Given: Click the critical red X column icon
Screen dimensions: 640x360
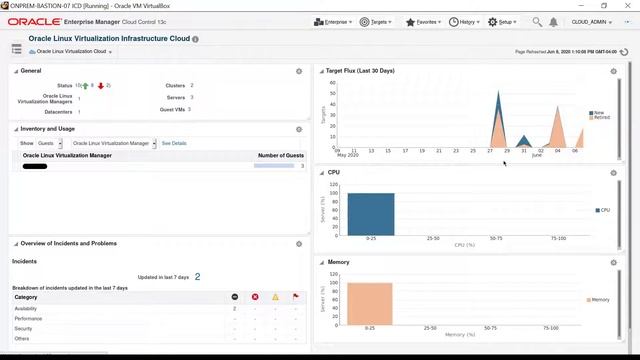Looking at the screenshot, I should coord(255,297).
